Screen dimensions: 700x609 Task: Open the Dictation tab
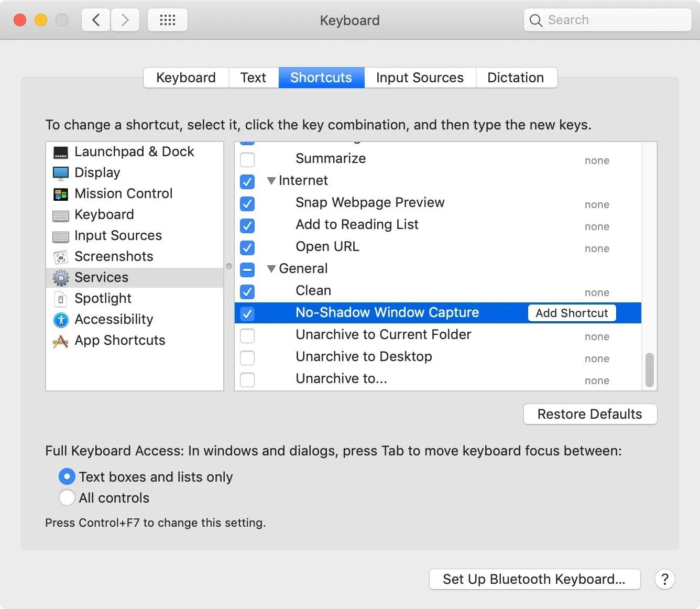[x=516, y=78]
